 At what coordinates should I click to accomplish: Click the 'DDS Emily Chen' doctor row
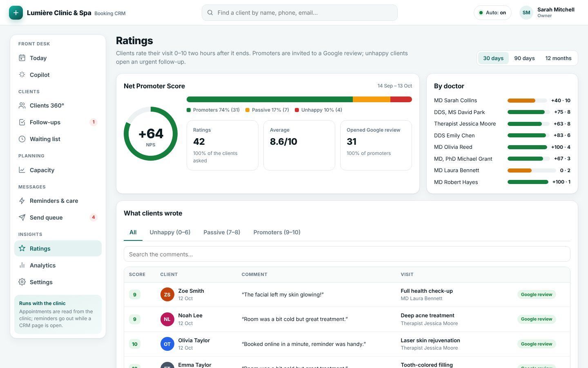click(502, 135)
